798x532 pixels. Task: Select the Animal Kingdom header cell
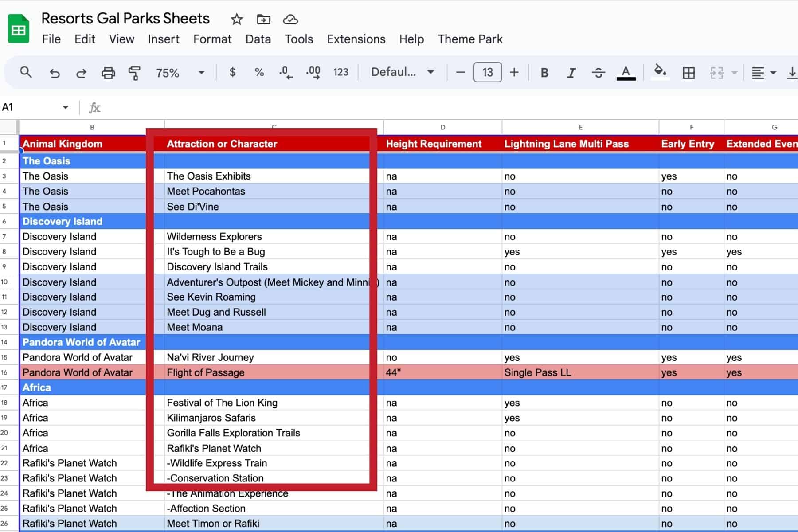coord(92,144)
